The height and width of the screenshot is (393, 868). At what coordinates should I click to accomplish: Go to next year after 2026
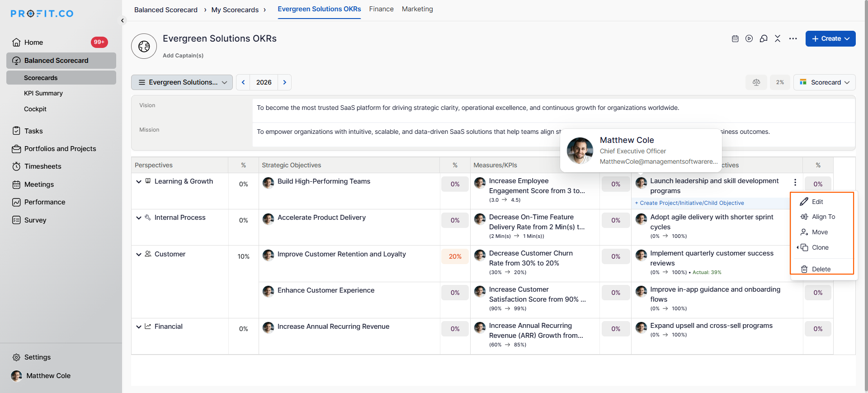click(285, 82)
